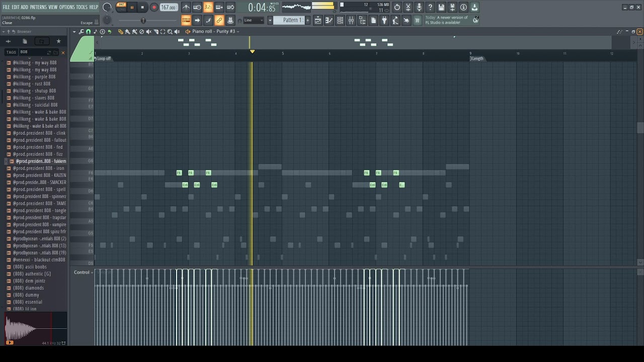Open the VIEW menu
The width and height of the screenshot is (644, 362).
[53, 7]
